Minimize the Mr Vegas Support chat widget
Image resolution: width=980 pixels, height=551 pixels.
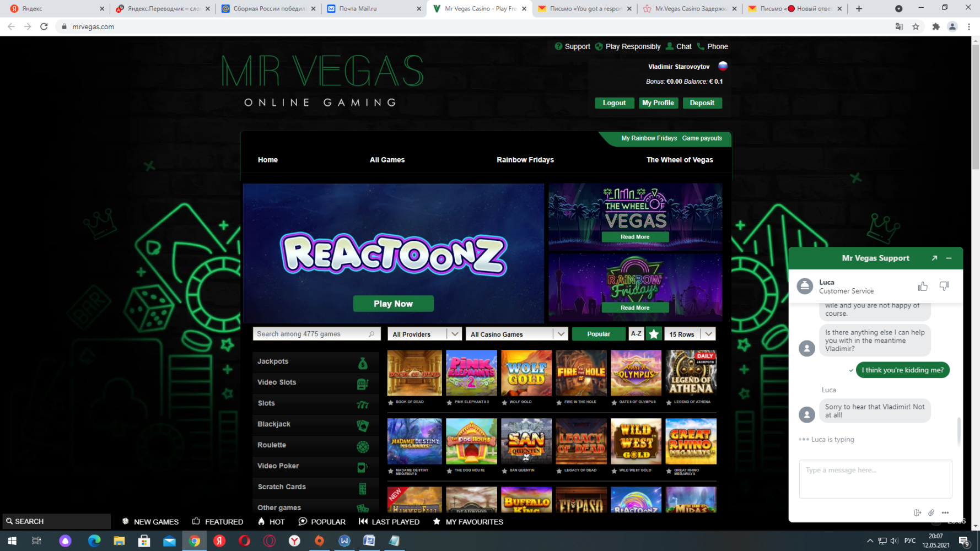tap(949, 258)
